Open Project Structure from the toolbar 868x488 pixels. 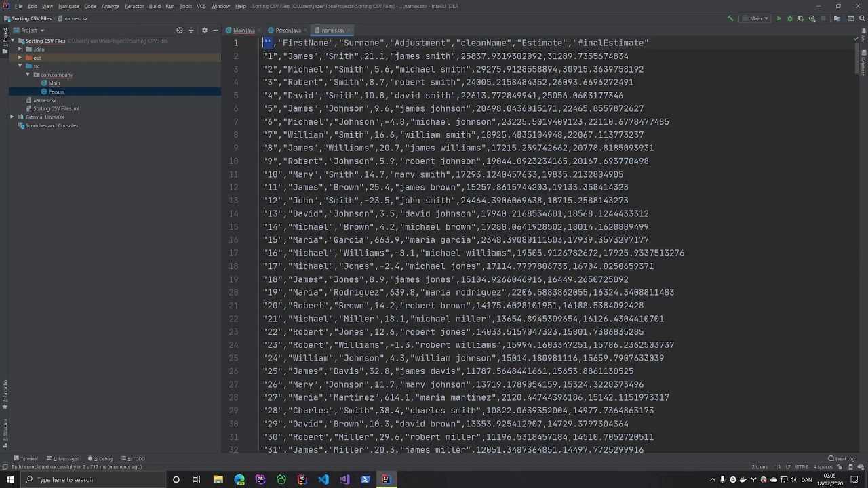pyautogui.click(x=837, y=19)
